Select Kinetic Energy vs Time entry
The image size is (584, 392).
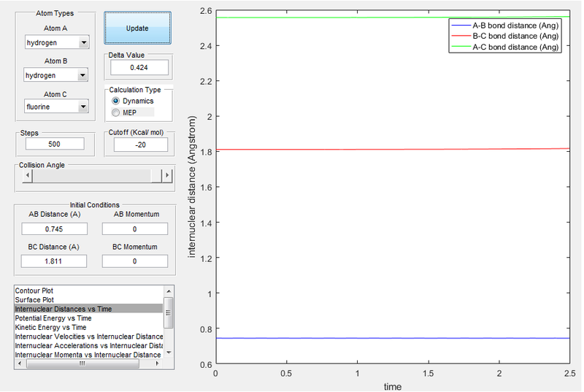tap(88, 328)
